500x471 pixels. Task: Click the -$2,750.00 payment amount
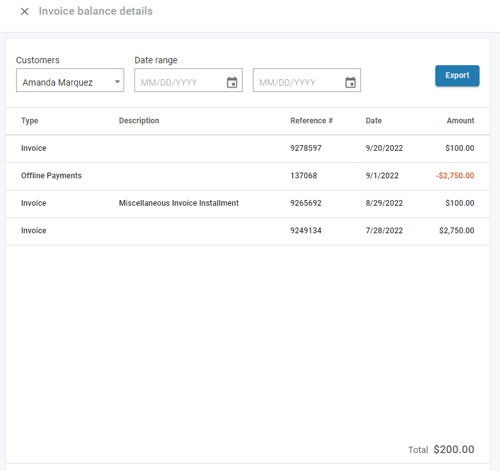pyautogui.click(x=455, y=176)
